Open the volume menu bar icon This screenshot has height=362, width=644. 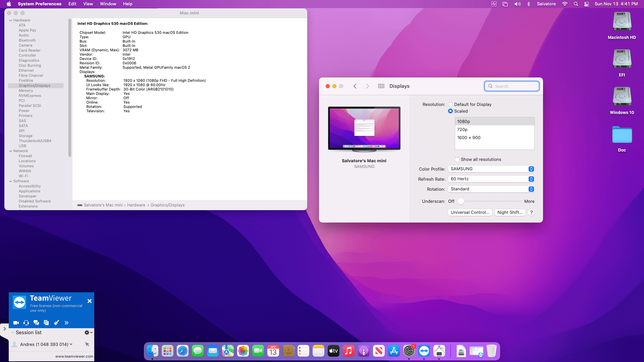(518, 4)
